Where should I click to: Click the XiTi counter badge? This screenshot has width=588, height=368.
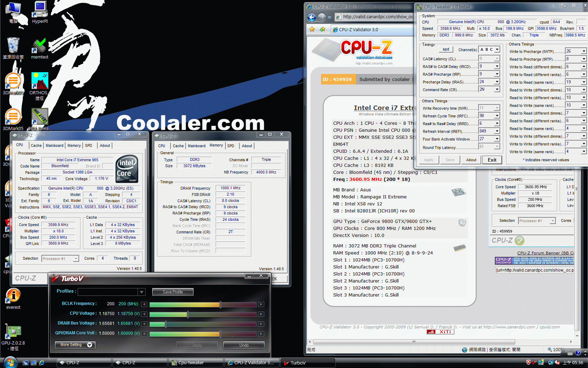[440, 332]
